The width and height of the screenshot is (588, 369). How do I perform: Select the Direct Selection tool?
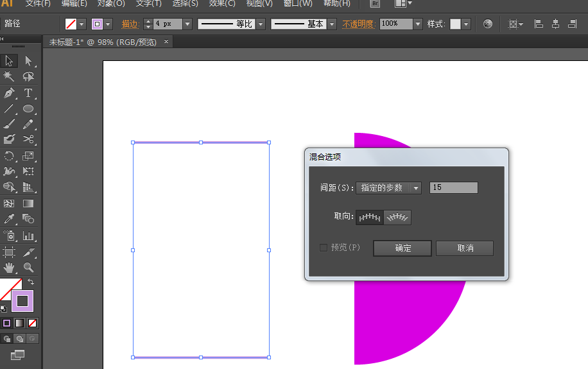(x=28, y=61)
